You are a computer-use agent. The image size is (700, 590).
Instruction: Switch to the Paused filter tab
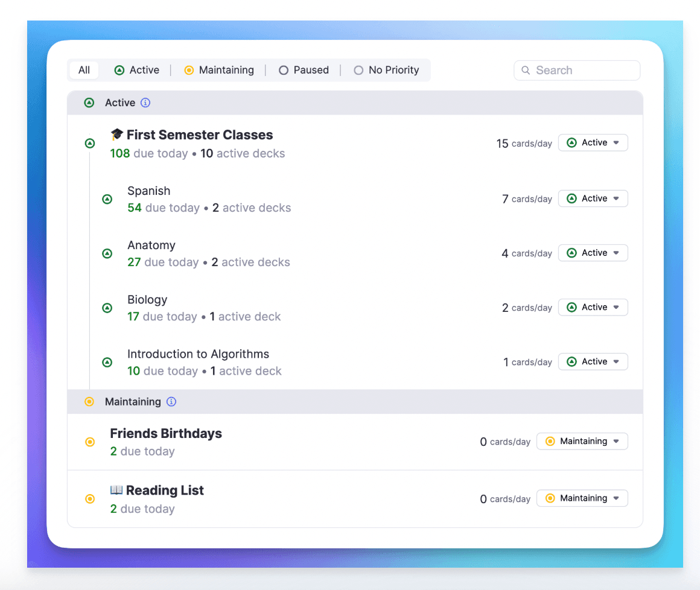(x=304, y=70)
